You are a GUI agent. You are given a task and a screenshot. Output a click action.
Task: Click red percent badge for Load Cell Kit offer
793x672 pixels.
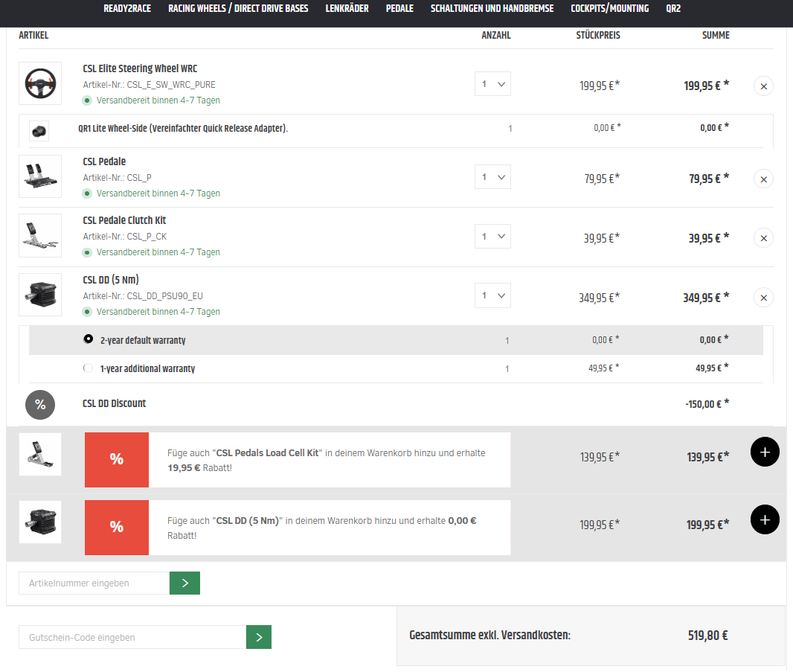coord(117,459)
